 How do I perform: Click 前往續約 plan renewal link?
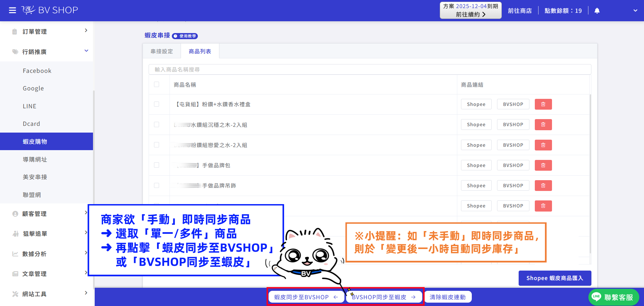tap(470, 14)
